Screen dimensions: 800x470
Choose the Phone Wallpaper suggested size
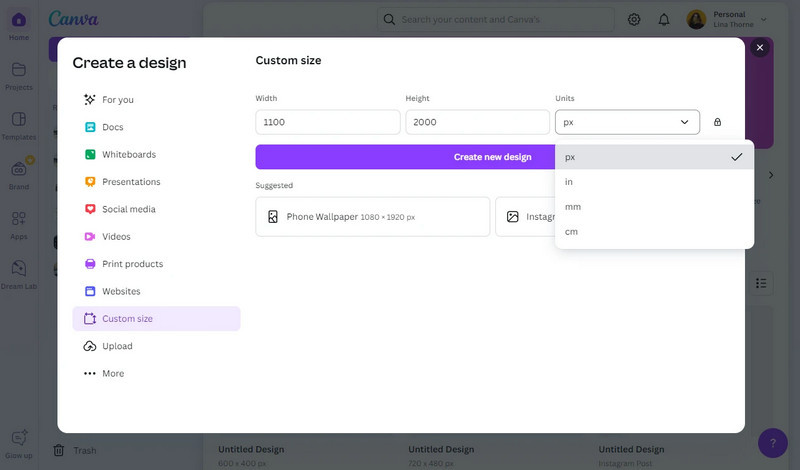tap(372, 216)
